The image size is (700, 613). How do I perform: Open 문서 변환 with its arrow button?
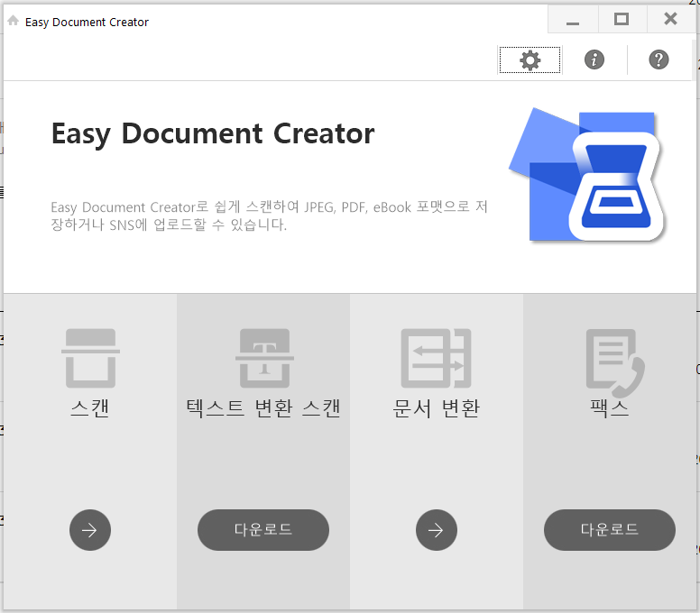coord(437,530)
